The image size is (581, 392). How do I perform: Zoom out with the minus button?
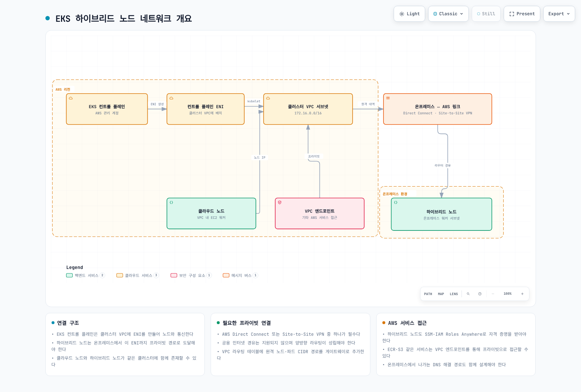coord(493,294)
